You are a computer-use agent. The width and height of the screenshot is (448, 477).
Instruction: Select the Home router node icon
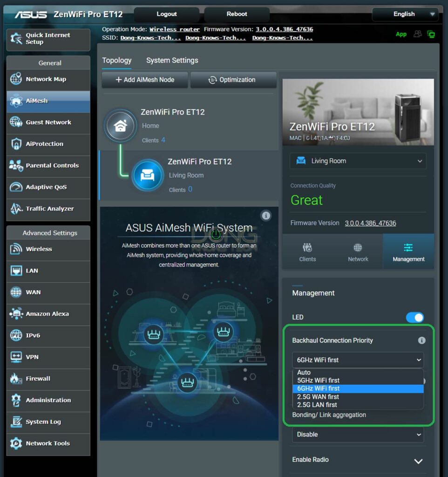click(121, 126)
